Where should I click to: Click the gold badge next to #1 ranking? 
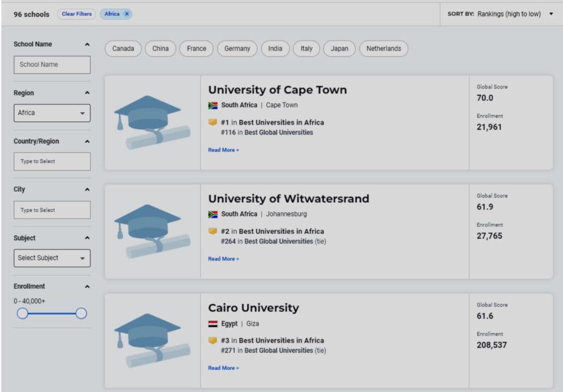212,122
